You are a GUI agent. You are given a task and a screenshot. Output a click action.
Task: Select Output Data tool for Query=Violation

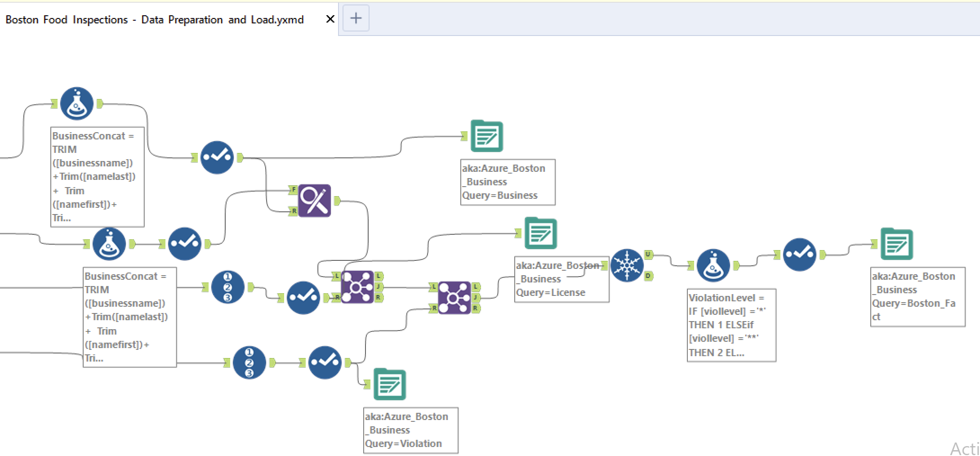[390, 384]
